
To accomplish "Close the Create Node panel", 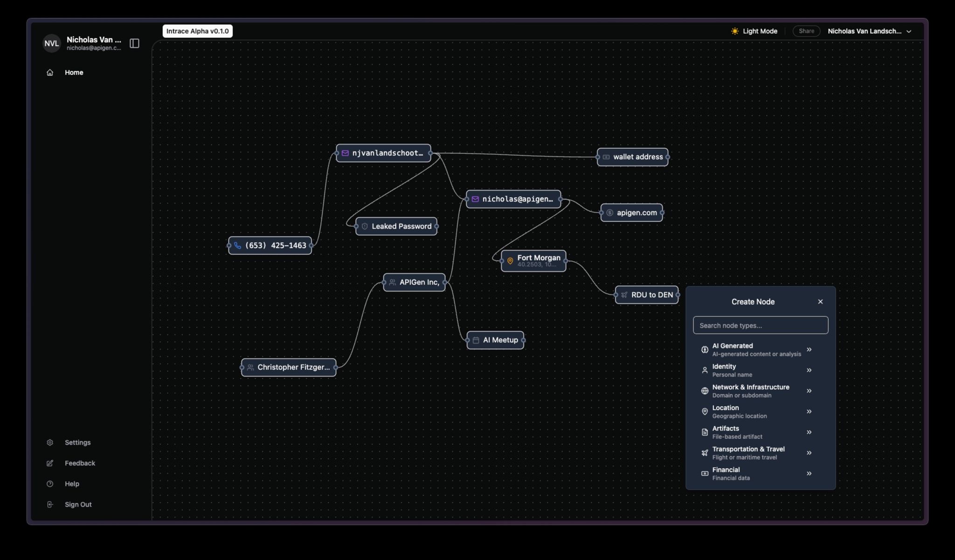I will [820, 302].
